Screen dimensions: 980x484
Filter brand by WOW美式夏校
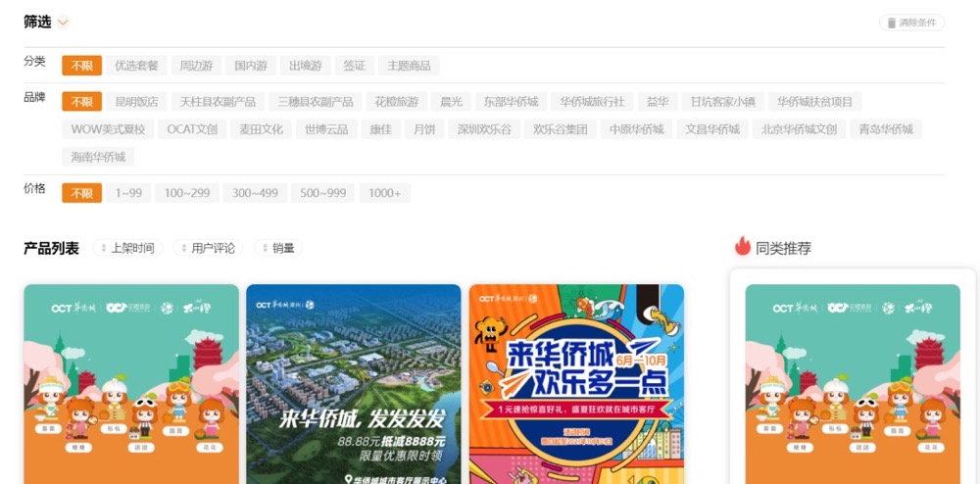(108, 129)
